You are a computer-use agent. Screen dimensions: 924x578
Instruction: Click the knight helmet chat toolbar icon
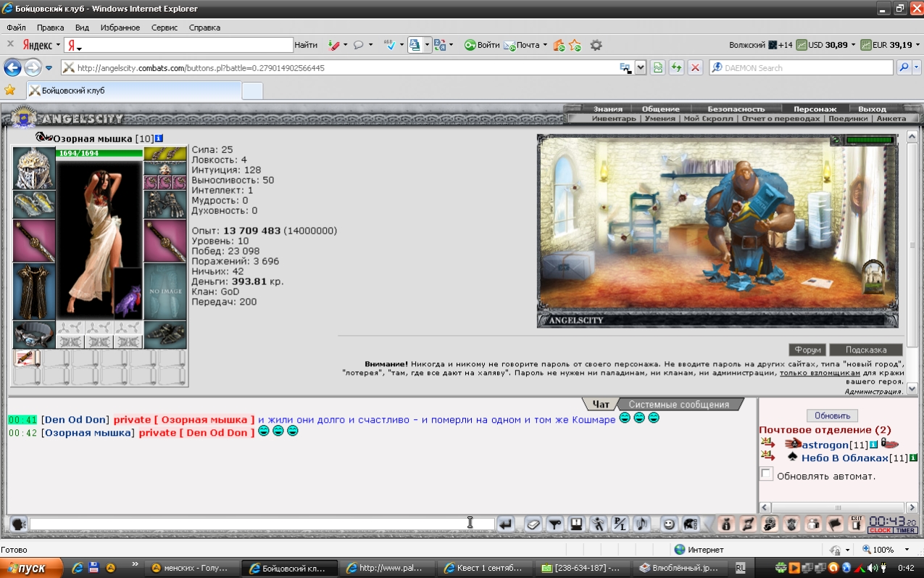691,524
